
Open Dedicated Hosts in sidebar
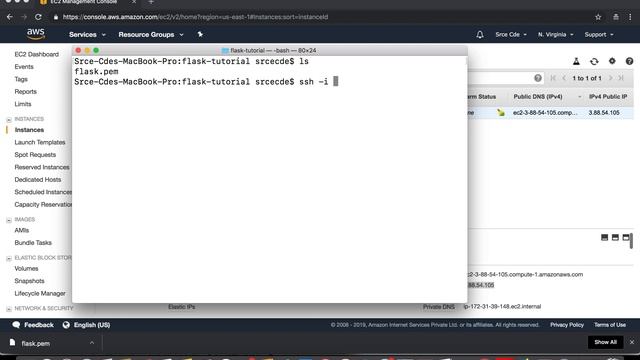pos(38,180)
